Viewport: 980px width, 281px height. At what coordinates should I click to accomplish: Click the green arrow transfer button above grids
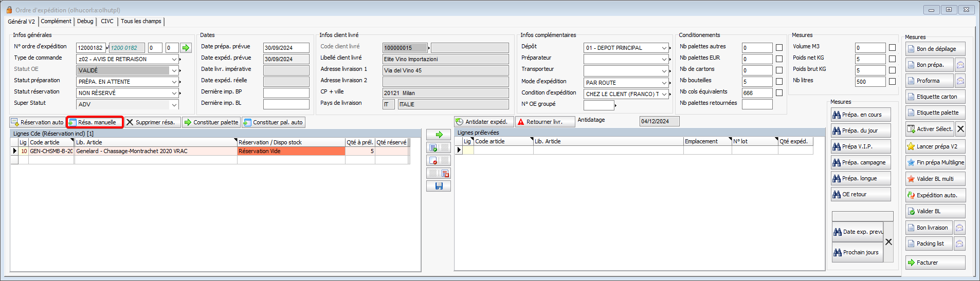439,135
